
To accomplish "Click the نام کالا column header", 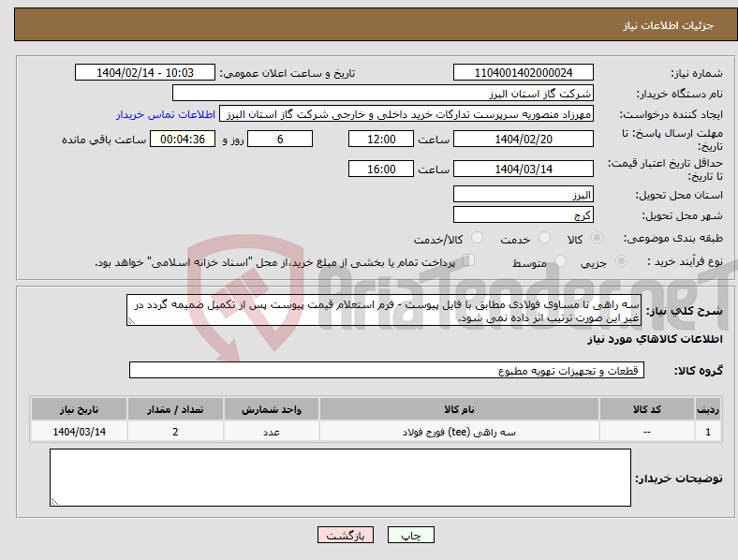I will 459,409.
